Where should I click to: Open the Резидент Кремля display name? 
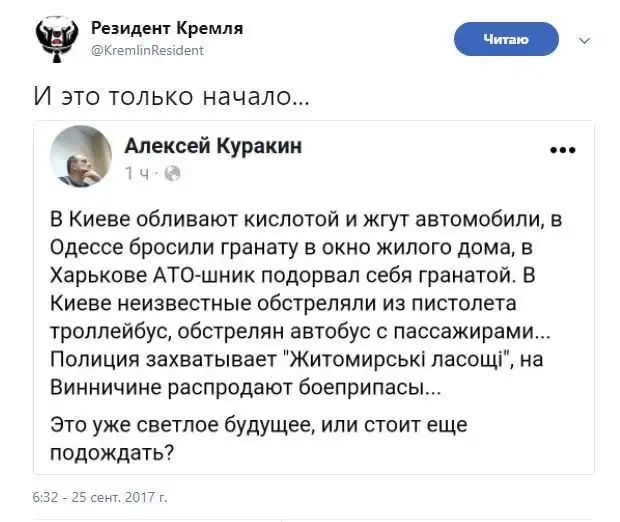coord(166,28)
